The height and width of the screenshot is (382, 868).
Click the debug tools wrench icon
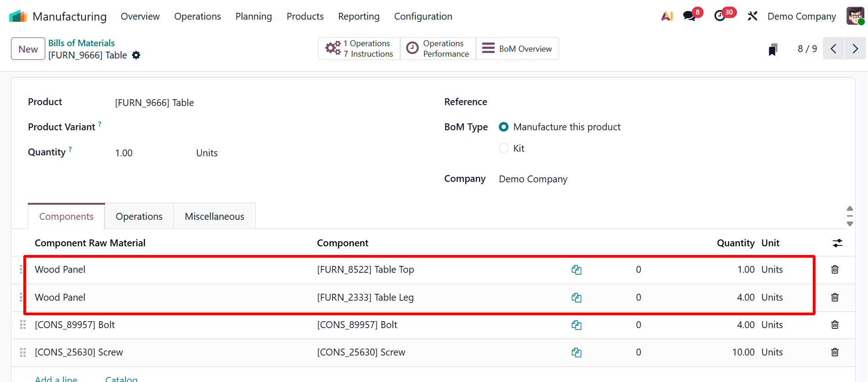pyautogui.click(x=752, y=16)
